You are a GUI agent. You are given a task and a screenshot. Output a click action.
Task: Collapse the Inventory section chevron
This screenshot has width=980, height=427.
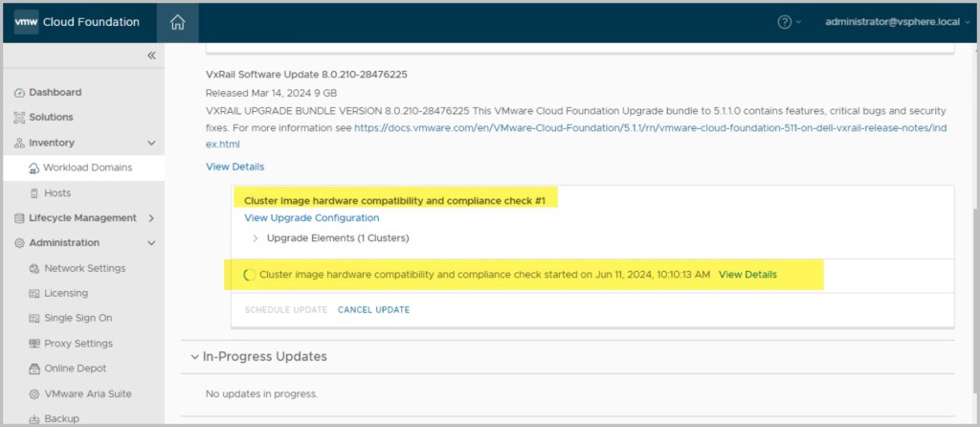point(151,143)
